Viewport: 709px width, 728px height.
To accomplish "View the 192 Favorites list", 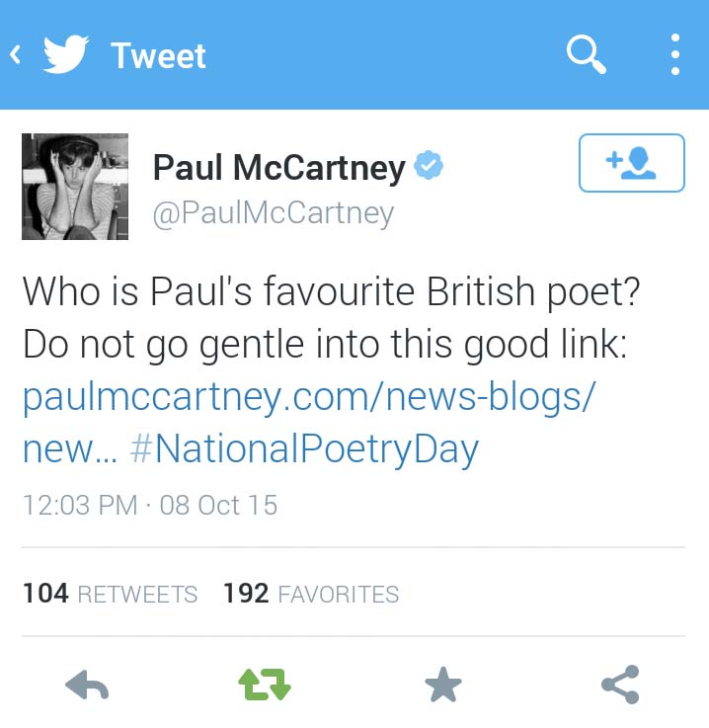I will pos(311,594).
